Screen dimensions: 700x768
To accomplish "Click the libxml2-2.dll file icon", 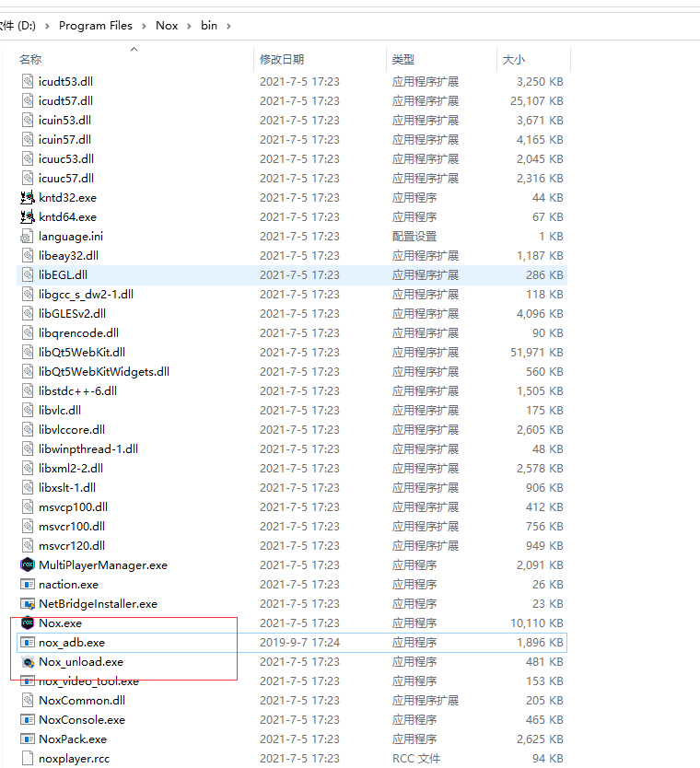I will [28, 468].
